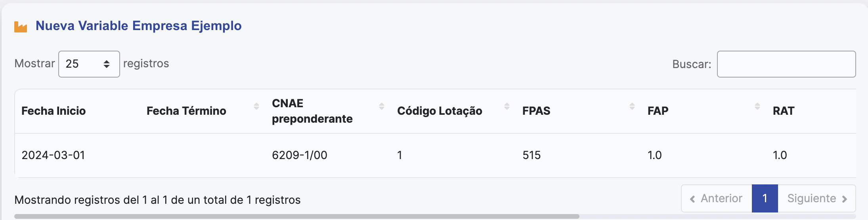Click the Siguiente right chevron icon
Image resolution: width=868 pixels, height=220 pixels.
point(844,199)
